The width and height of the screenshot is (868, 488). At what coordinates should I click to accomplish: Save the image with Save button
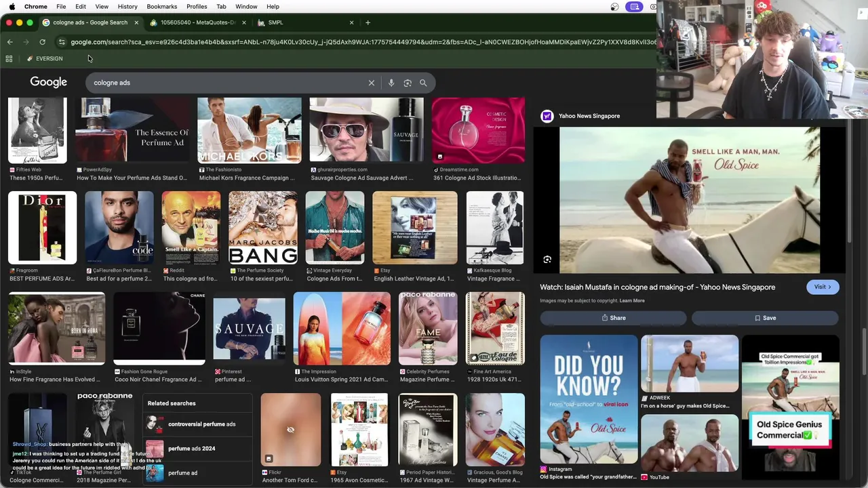click(x=765, y=318)
